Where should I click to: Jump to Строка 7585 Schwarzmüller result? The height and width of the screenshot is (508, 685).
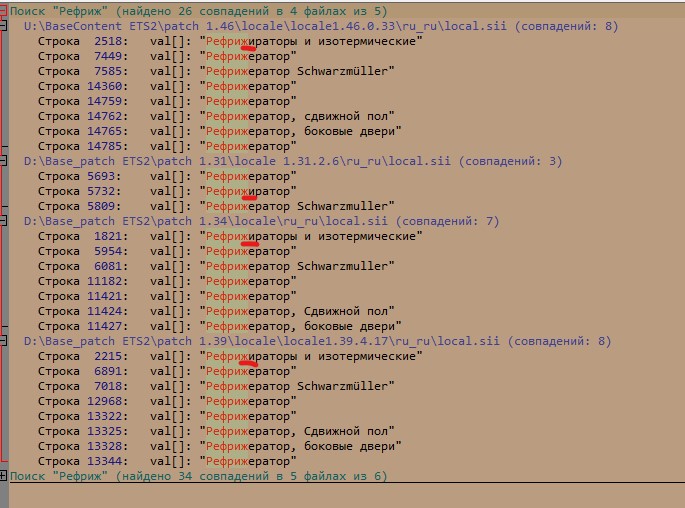[x=216, y=71]
